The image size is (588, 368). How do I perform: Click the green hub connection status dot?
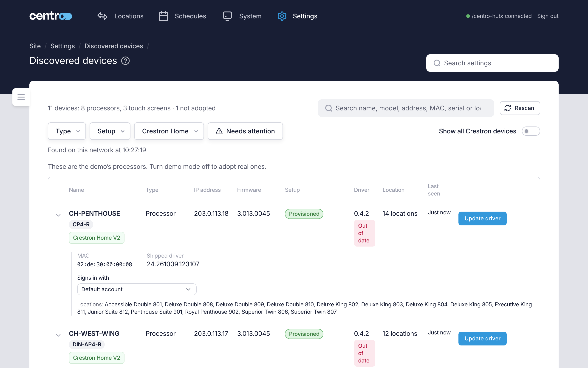click(x=468, y=16)
